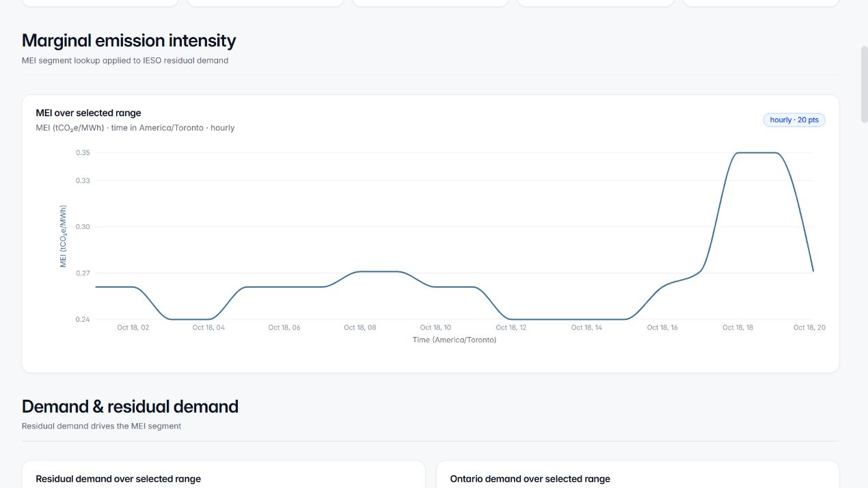Click the MEI over selected range title

coord(88,113)
